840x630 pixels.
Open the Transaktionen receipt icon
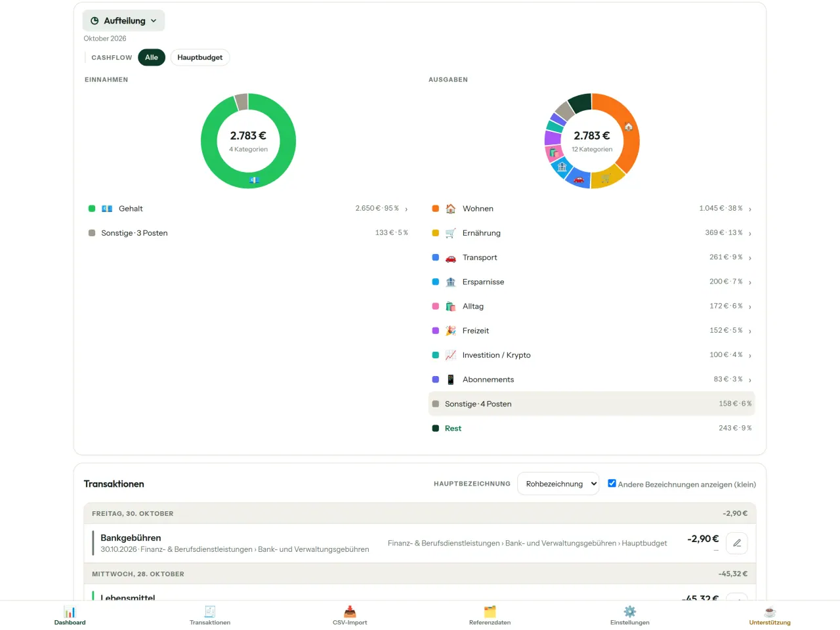click(x=210, y=612)
